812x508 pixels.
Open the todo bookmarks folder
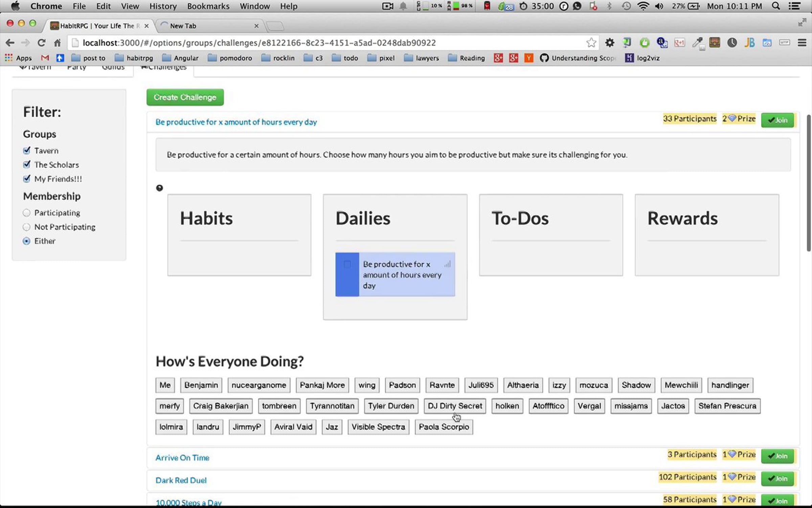[x=345, y=58]
